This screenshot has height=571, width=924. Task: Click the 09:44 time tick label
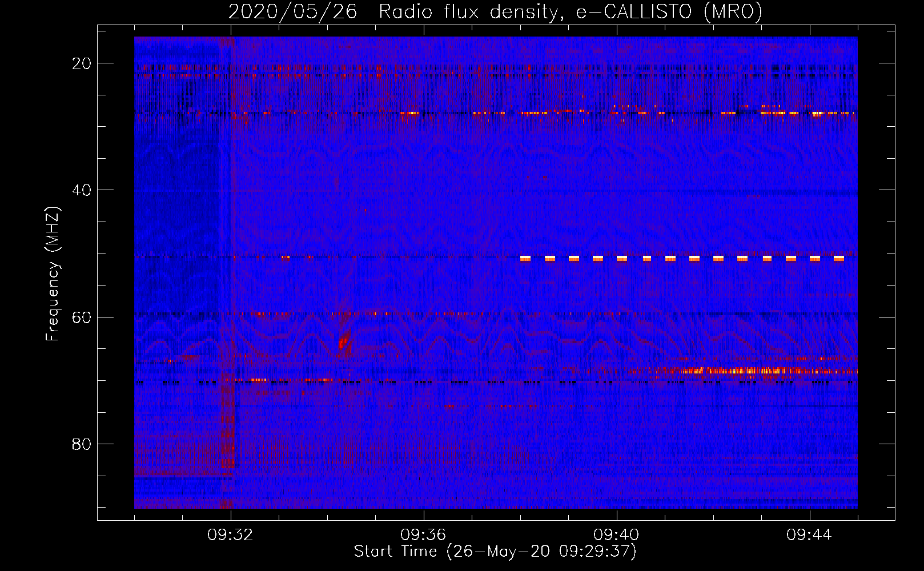tap(809, 535)
